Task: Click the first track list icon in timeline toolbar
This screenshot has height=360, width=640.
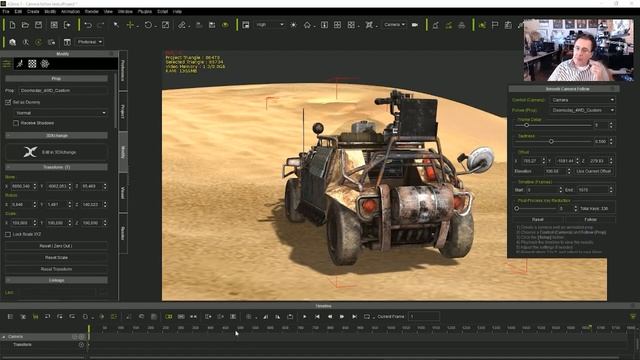Action: point(11,317)
